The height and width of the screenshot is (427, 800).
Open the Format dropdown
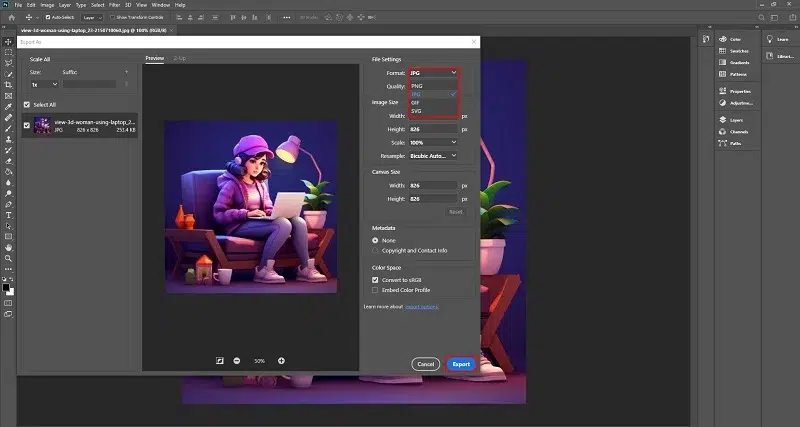coord(433,73)
